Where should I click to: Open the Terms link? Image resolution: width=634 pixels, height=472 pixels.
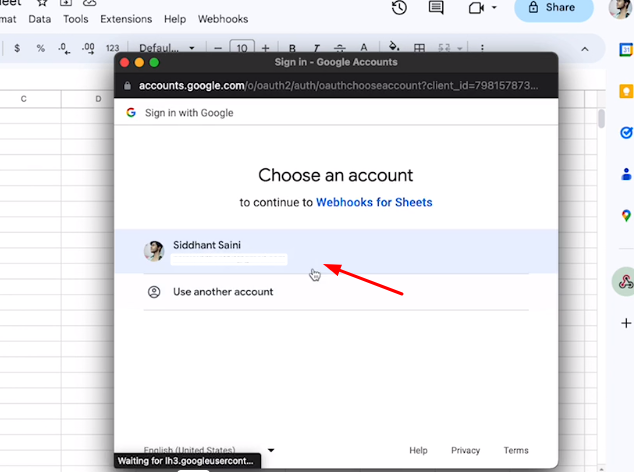click(516, 450)
